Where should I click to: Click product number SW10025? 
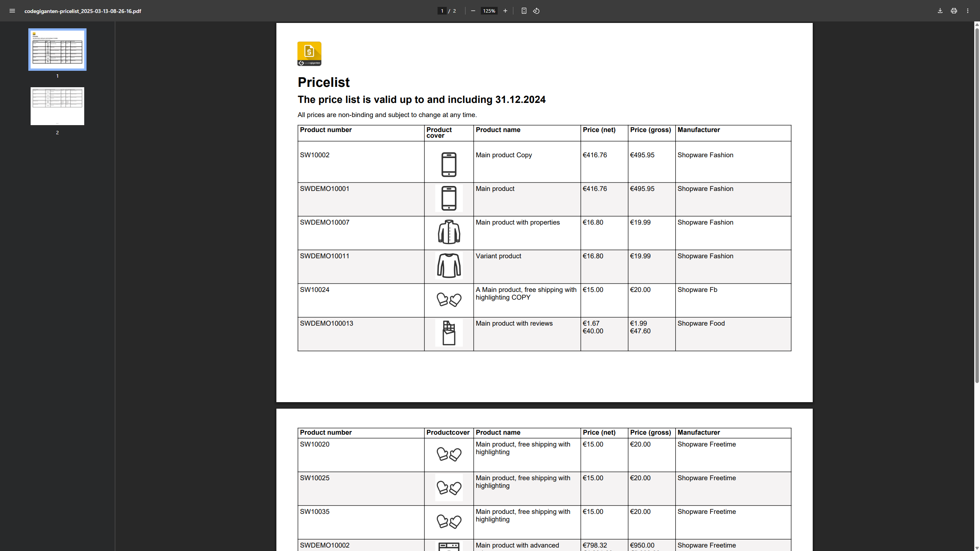314,478
